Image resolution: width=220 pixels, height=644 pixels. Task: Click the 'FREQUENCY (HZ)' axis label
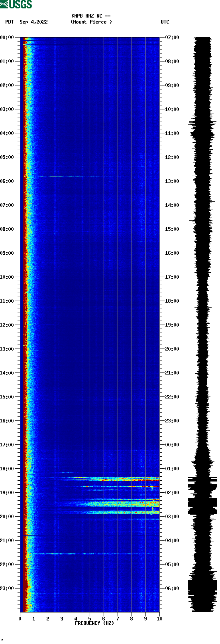tap(94, 623)
